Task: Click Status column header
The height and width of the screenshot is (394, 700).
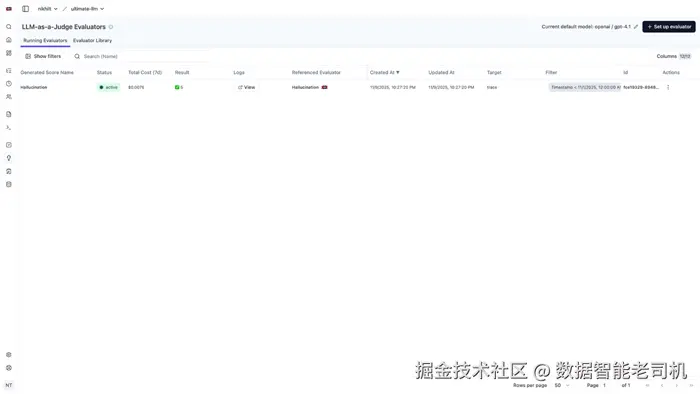Action: pos(104,72)
